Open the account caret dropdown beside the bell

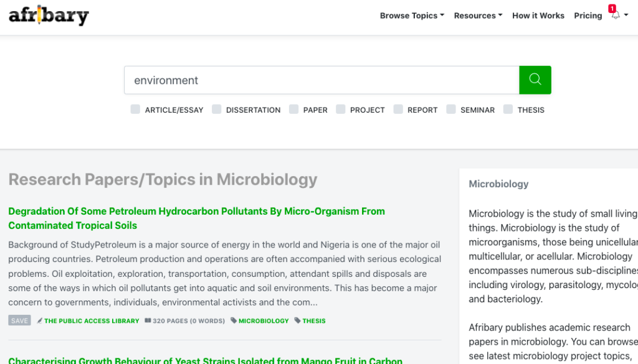(x=627, y=17)
